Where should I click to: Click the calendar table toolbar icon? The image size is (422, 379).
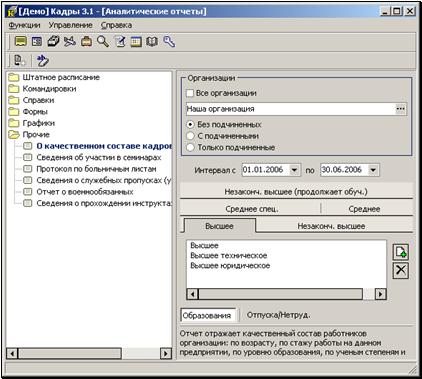point(136,42)
